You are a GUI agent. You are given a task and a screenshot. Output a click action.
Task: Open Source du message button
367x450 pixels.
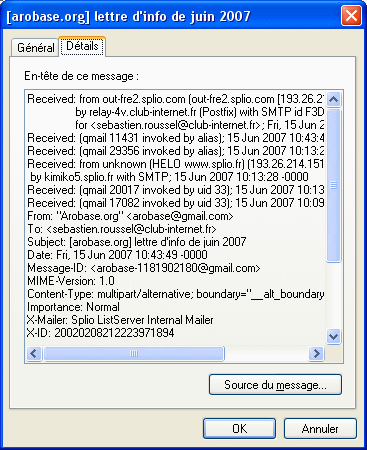click(275, 385)
